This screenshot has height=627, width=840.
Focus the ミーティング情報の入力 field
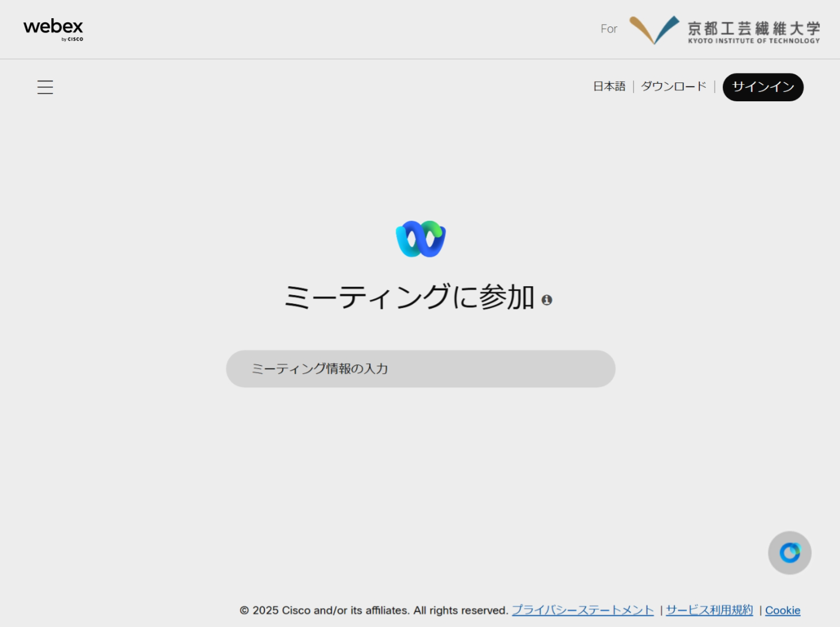pos(421,369)
